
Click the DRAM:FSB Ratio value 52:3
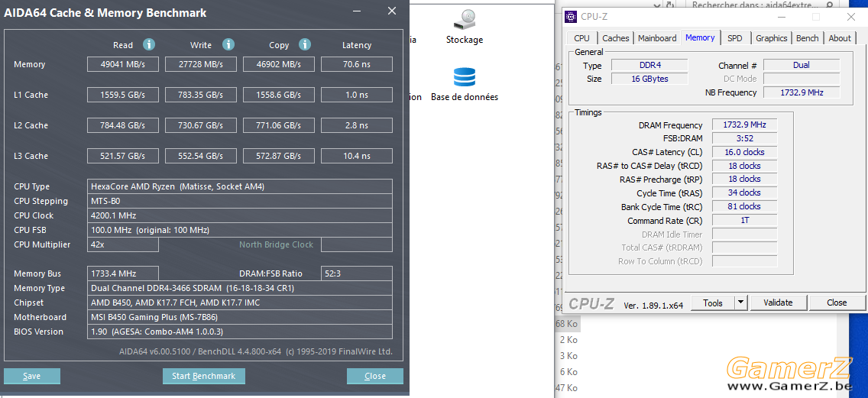[357, 273]
